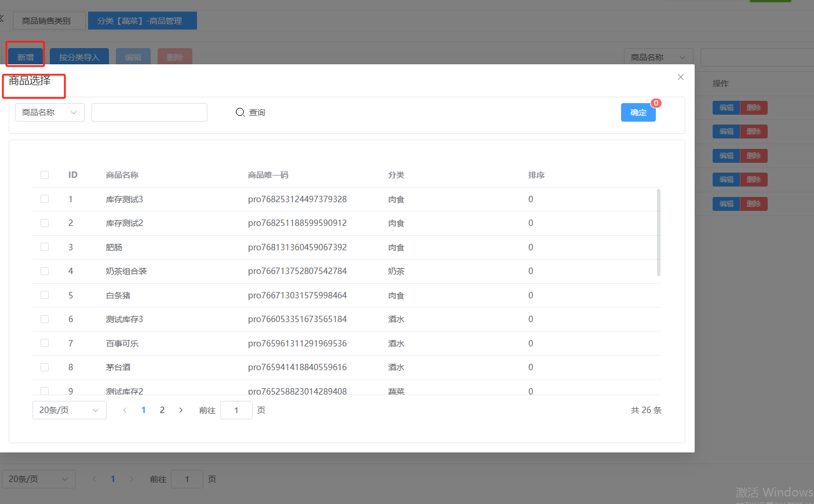Tick the checkbox for 奶茶组合装
Screen dimensions: 814x504
[x=45, y=271]
